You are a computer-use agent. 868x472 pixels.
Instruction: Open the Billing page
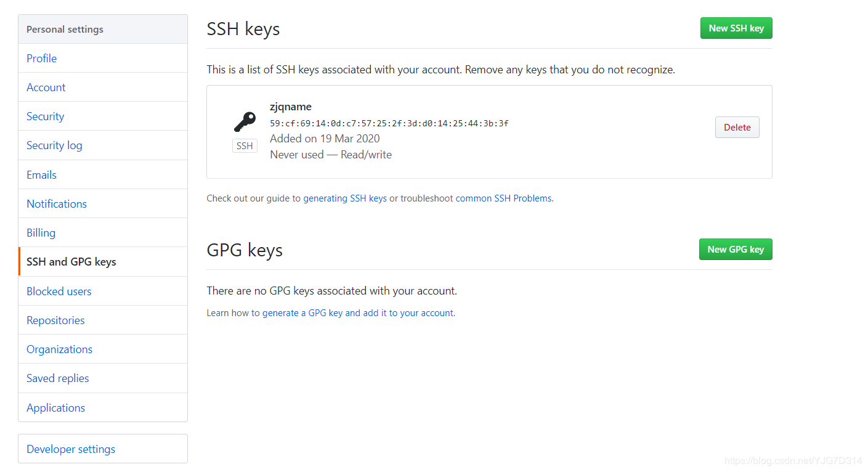coord(41,233)
